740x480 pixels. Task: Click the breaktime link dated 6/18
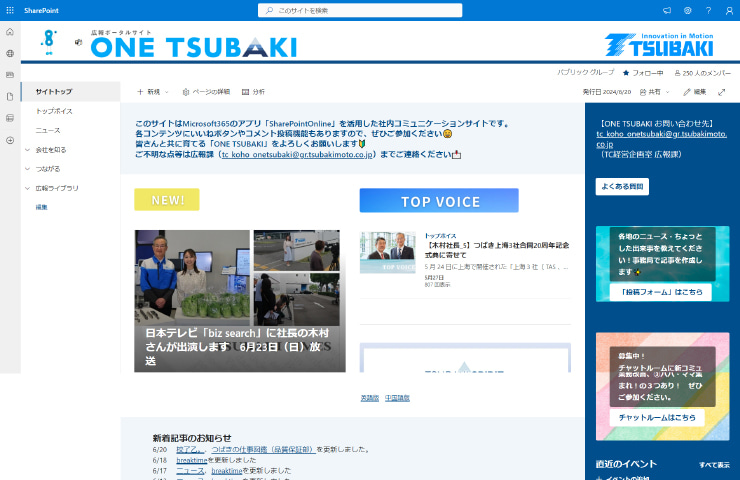click(x=192, y=460)
